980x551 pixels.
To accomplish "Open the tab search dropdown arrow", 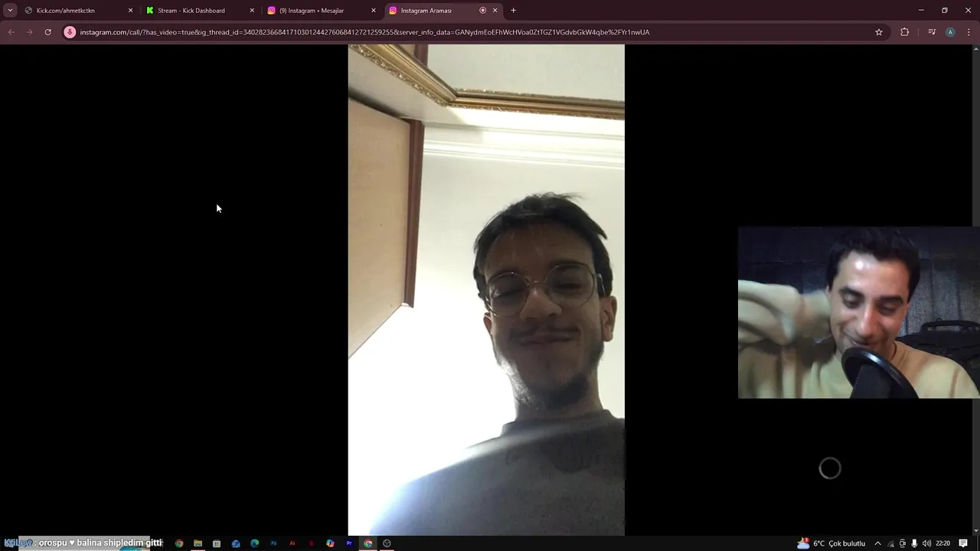I will point(9,11).
